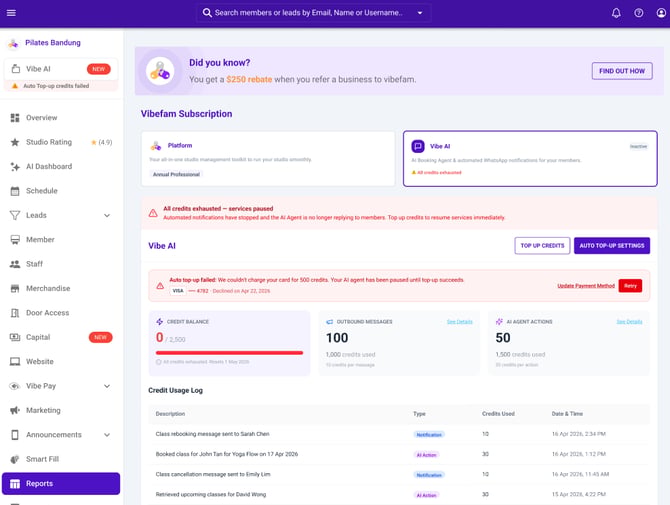Click the Reports table icon

tap(15, 484)
